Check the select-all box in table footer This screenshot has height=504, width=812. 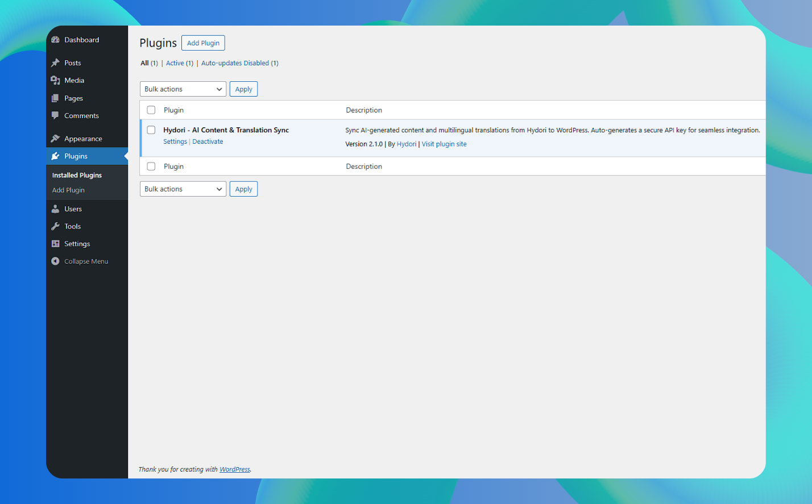[151, 166]
